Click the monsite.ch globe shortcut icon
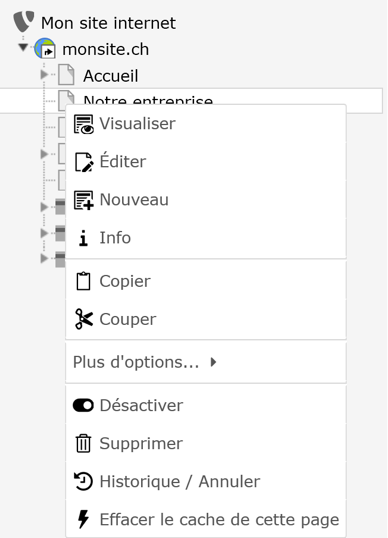Viewport: 388px width, 538px height. 45,48
